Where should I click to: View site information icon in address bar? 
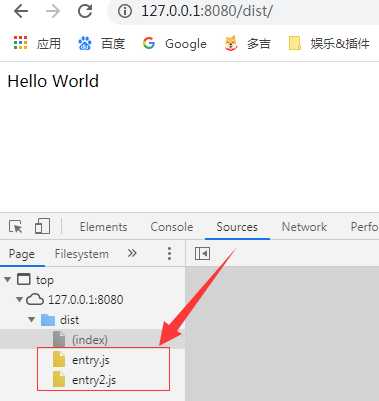click(125, 11)
